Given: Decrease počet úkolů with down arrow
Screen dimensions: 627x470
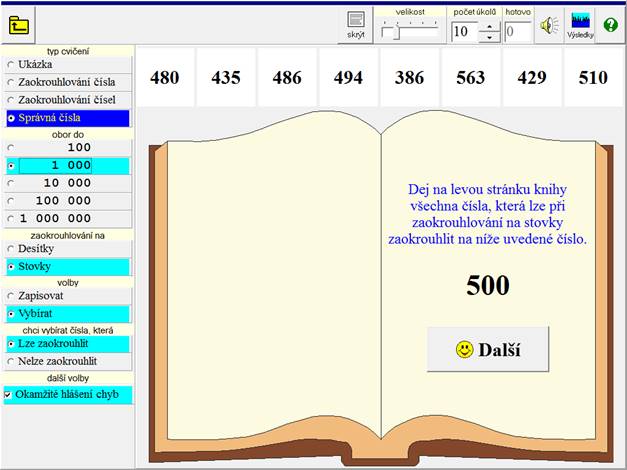Looking at the screenshot, I should [489, 37].
